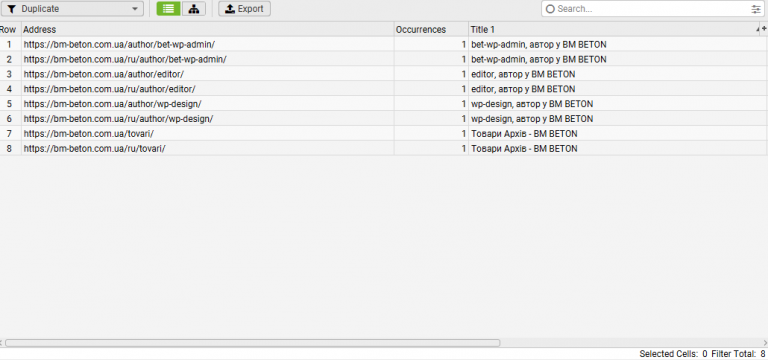The width and height of the screenshot is (768, 360).
Task: Select address https://bm-beton.com.ua/ru/author/bet-wp-admin/
Action: [125, 59]
